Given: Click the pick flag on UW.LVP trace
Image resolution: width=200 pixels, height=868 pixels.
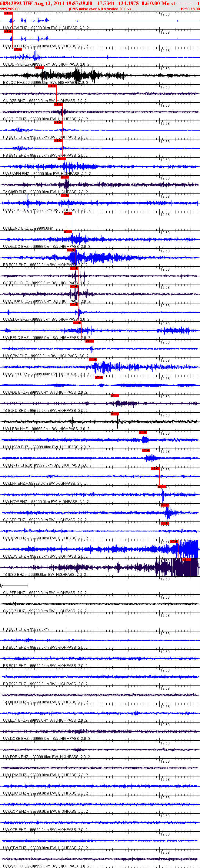Looking at the screenshot, I should pyautogui.click(x=155, y=468).
